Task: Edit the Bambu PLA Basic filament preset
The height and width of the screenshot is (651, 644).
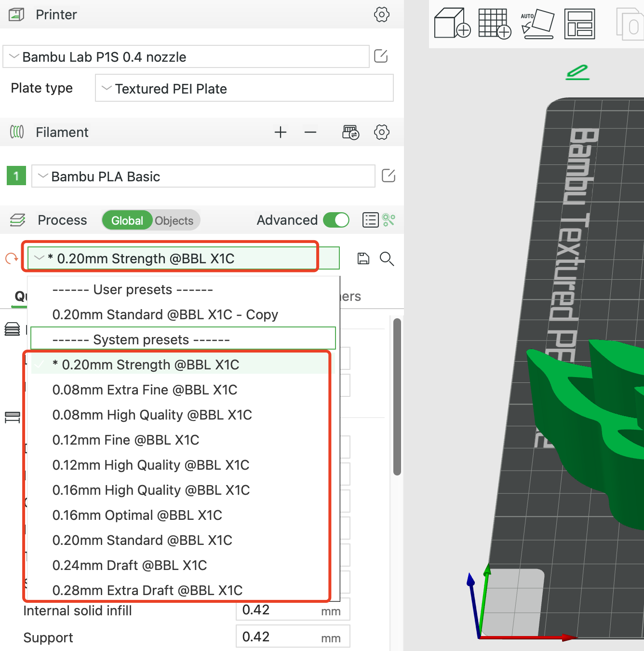Action: pyautogui.click(x=388, y=176)
